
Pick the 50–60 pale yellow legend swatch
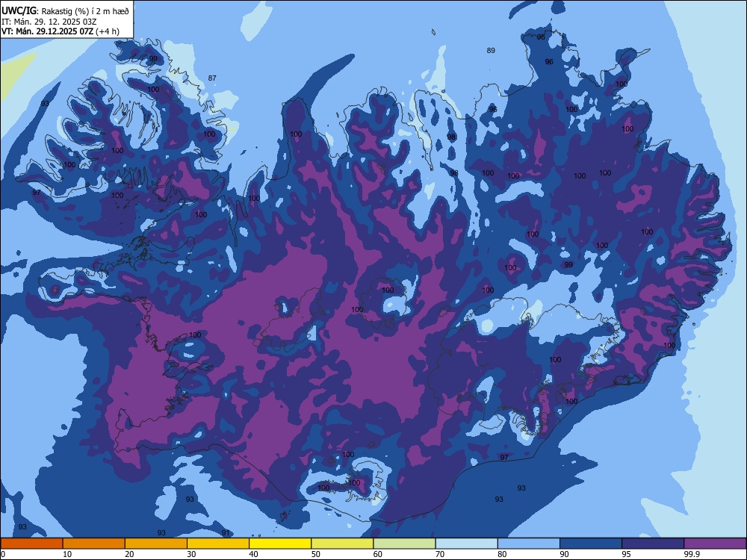[x=342, y=544]
